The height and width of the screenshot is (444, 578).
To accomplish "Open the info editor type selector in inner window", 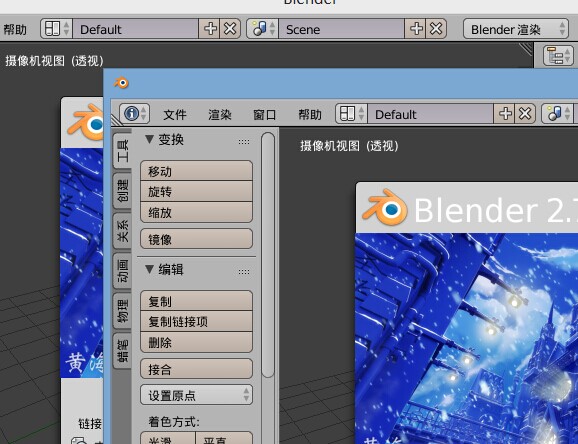I will coord(134,114).
